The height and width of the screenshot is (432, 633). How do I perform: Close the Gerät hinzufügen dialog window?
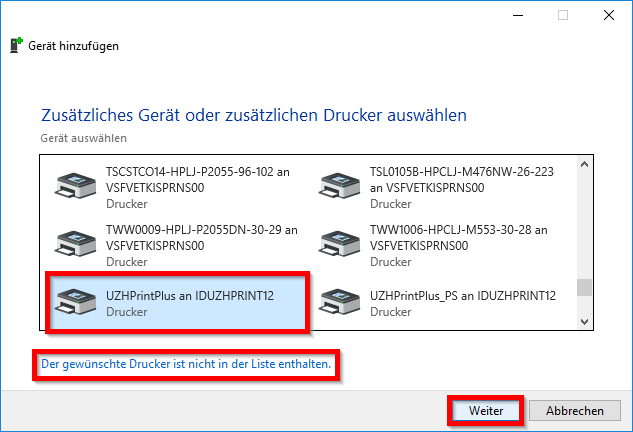coord(608,15)
